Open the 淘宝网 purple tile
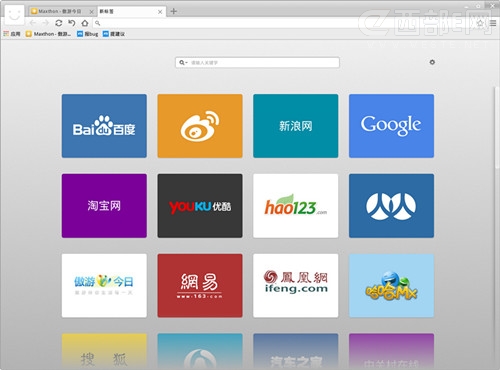 coord(104,206)
